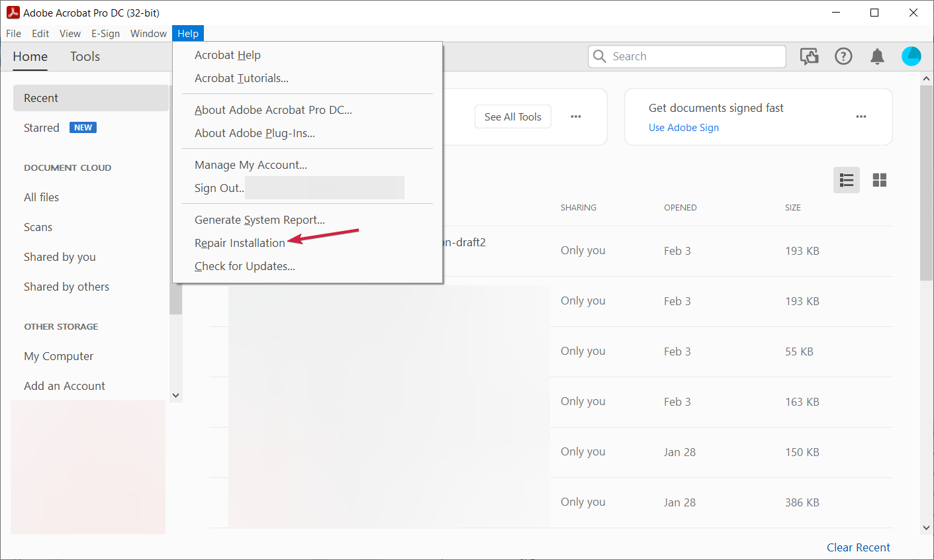Switch to thumbnail grid view icon
934x560 pixels.
[x=880, y=180]
